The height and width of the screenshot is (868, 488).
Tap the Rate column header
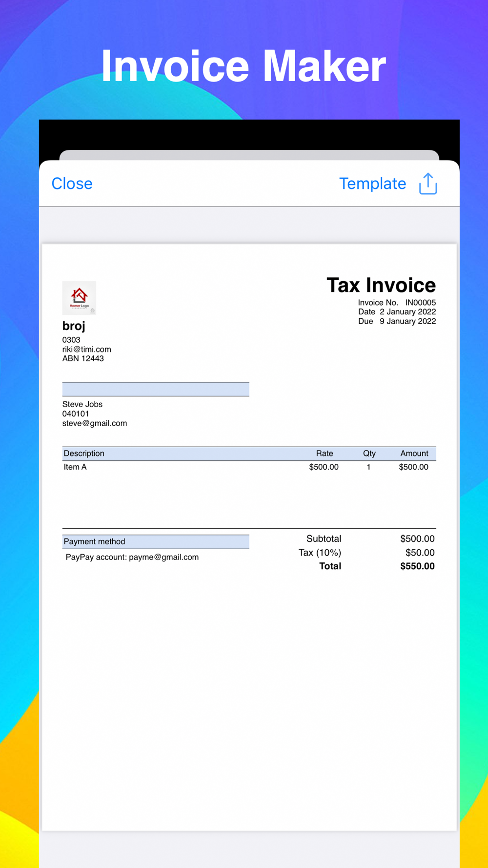[x=325, y=454]
